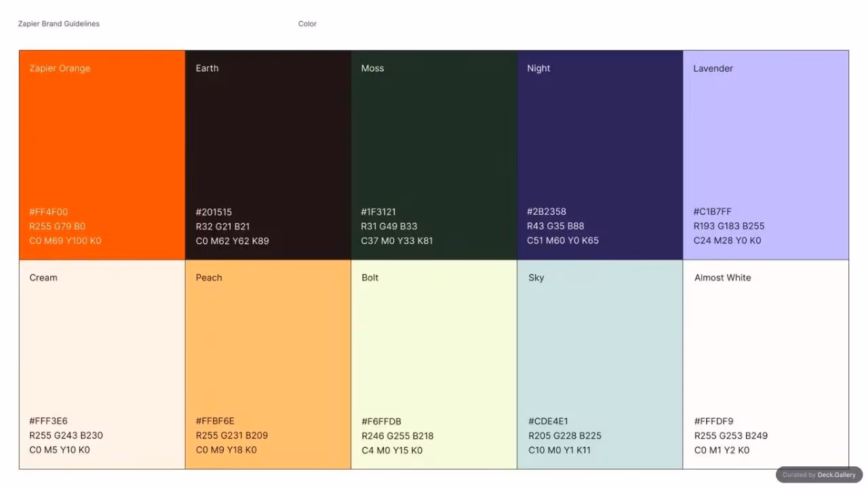
Task: Click the Zapier Orange color swatch
Action: tap(102, 155)
